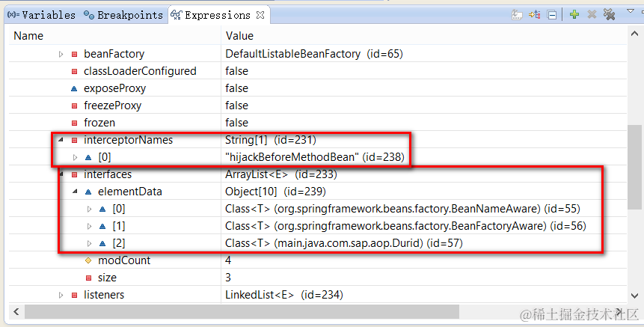Viewport: 644px width, 327px height.
Task: Click red field icon of beanFactory
Action: pyautogui.click(x=74, y=54)
